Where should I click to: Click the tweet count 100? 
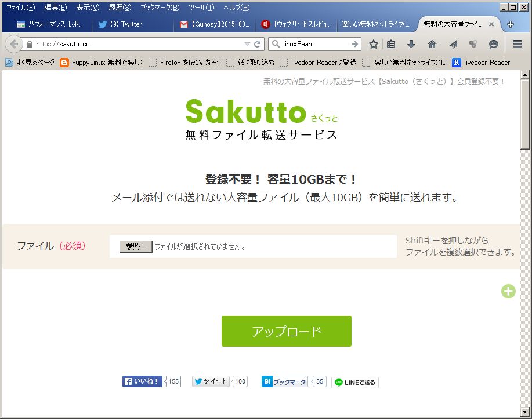pyautogui.click(x=240, y=381)
